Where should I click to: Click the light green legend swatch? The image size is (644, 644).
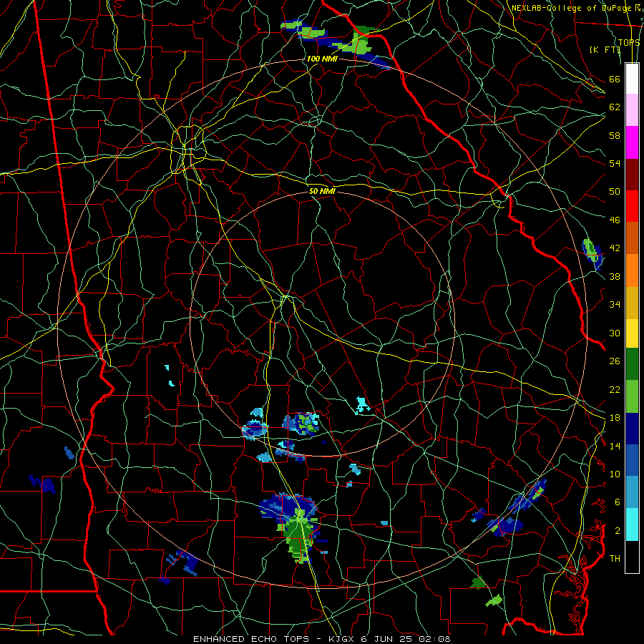click(x=632, y=396)
